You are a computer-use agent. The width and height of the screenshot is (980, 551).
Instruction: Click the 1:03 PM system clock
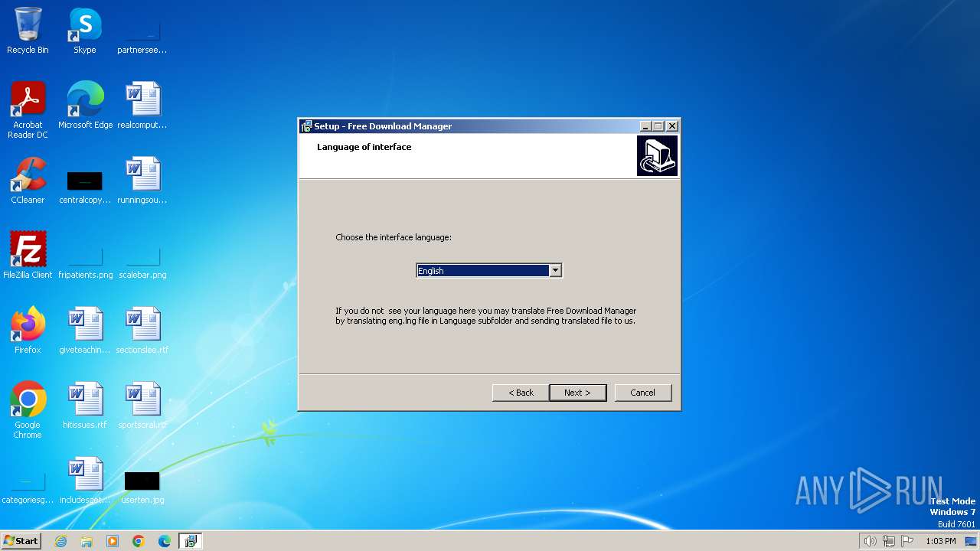click(941, 541)
